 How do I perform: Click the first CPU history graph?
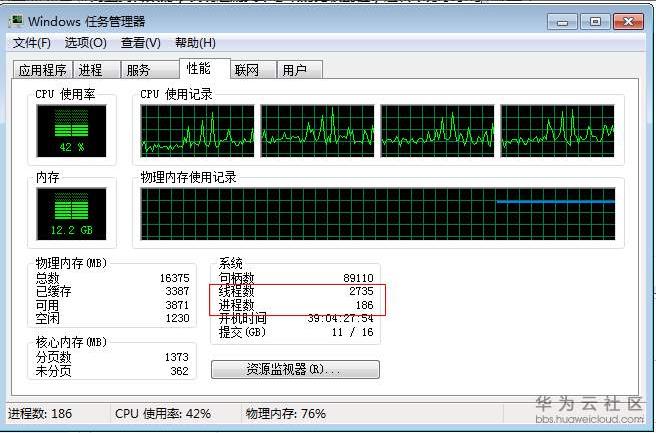coord(197,131)
